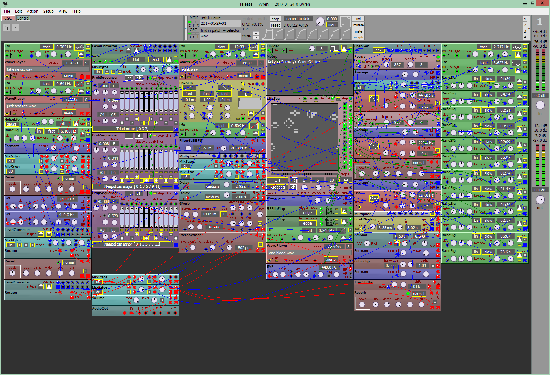Click the up/down stepper arrows beside the lower text field
This screenshot has width=550, height=375.
pyautogui.click(x=256, y=35)
